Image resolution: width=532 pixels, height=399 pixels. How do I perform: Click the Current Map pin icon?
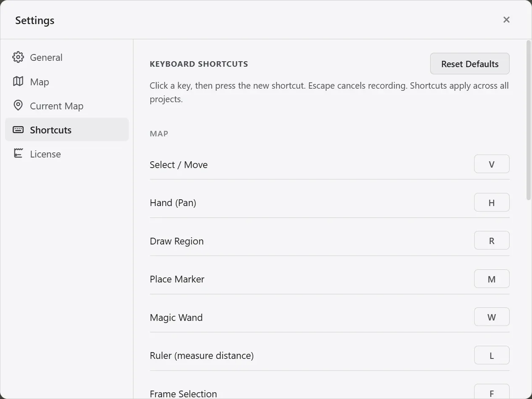tap(18, 106)
